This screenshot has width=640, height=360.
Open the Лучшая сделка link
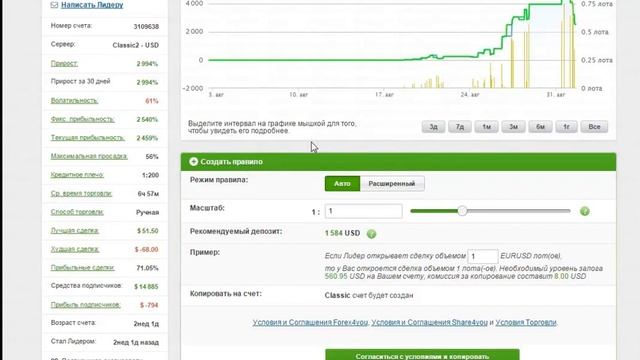(x=75, y=231)
